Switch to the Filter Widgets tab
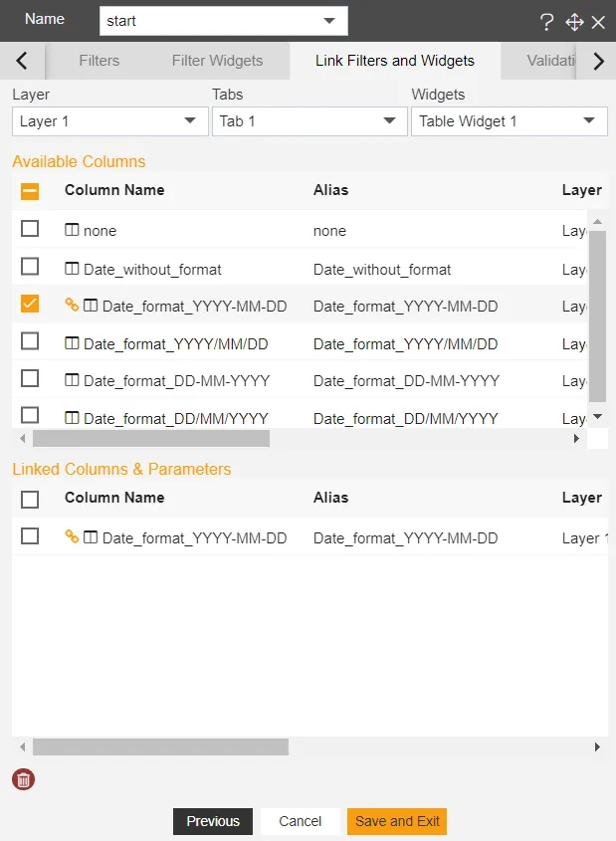 pyautogui.click(x=217, y=61)
